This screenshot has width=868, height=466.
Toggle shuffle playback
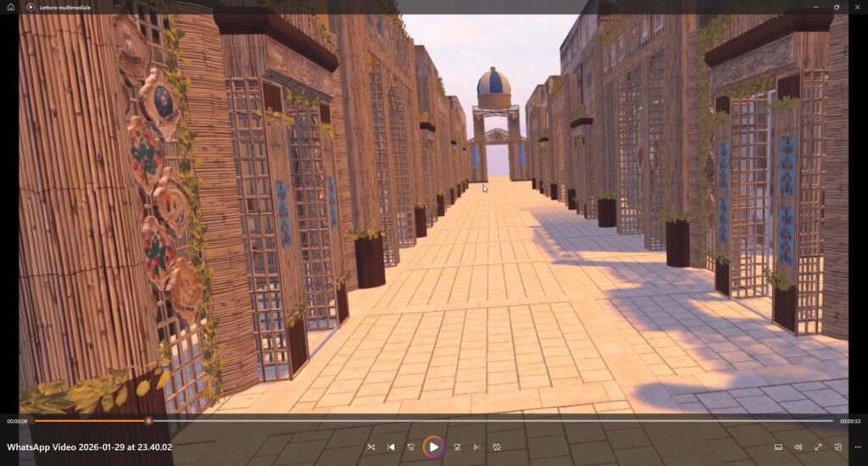tap(370, 447)
